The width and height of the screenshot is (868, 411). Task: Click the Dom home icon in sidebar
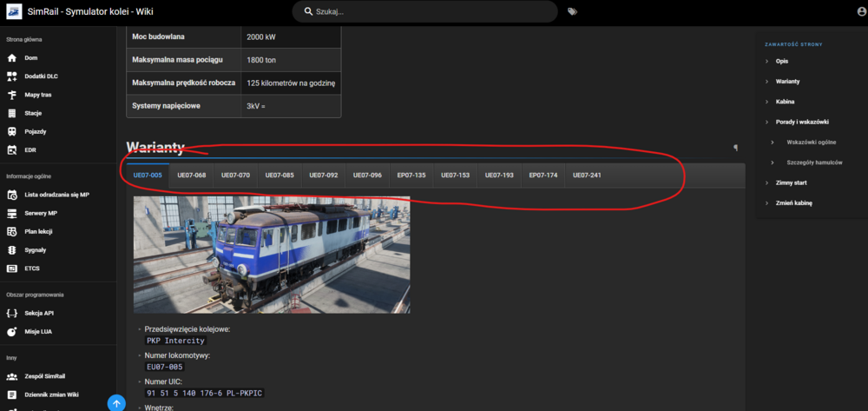(12, 58)
